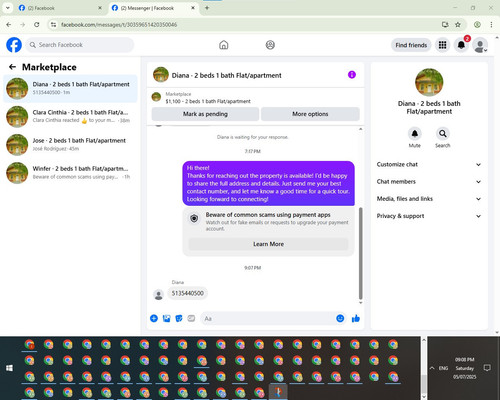This screenshot has height=400, width=500.
Task: Attach a file with the photo icon
Action: pyautogui.click(x=166, y=318)
